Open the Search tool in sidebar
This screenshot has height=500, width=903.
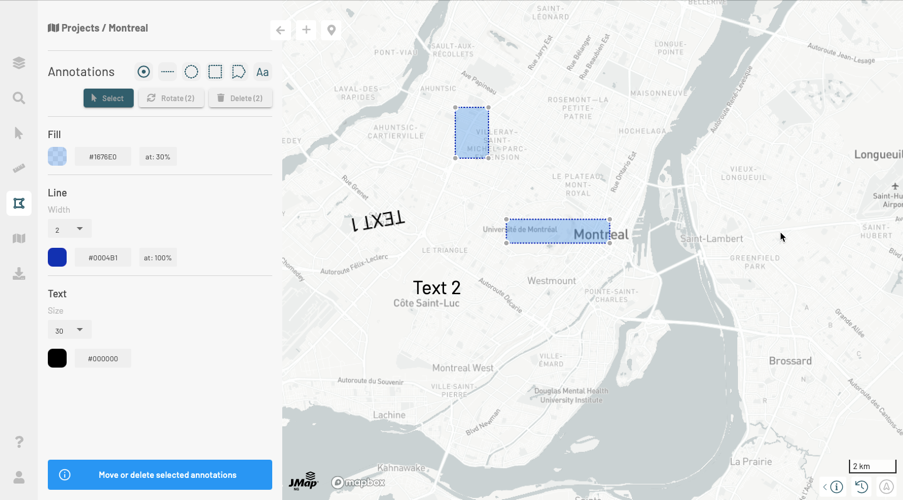click(19, 98)
